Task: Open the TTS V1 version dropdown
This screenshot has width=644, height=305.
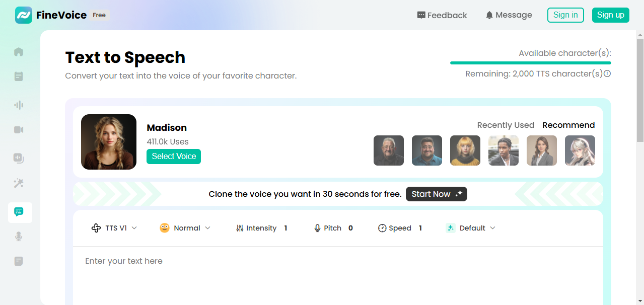Action: pos(114,227)
